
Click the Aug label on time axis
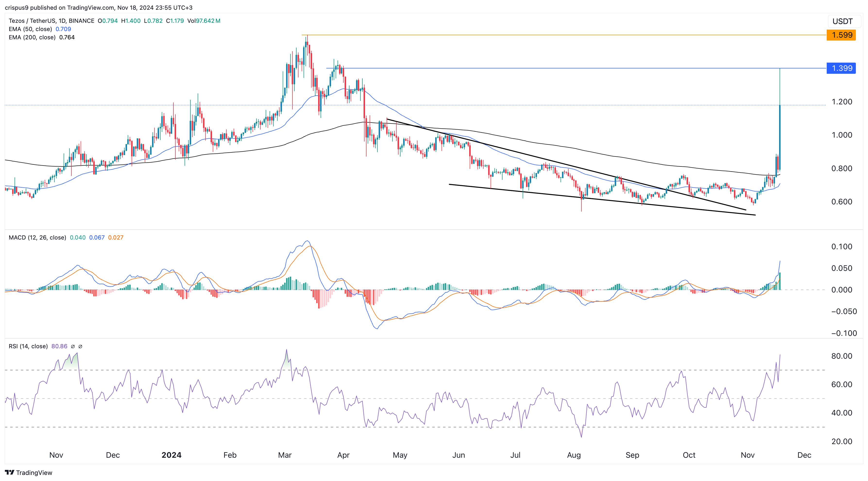(x=574, y=455)
